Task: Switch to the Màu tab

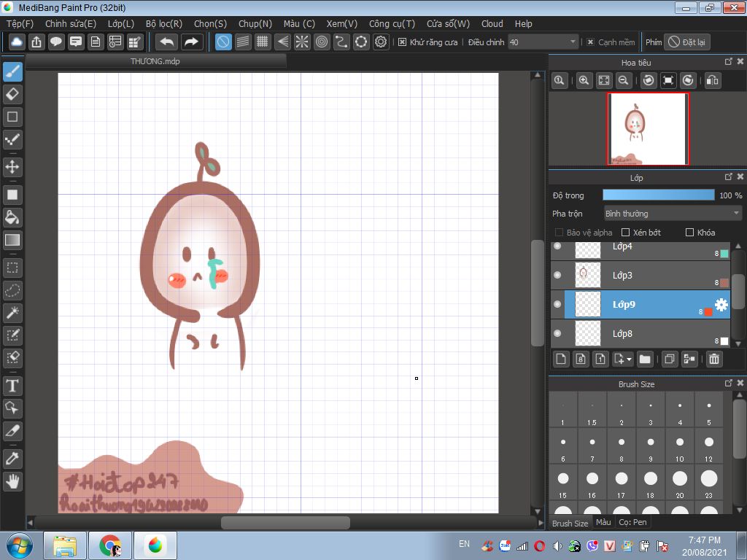Action: pyautogui.click(x=603, y=523)
